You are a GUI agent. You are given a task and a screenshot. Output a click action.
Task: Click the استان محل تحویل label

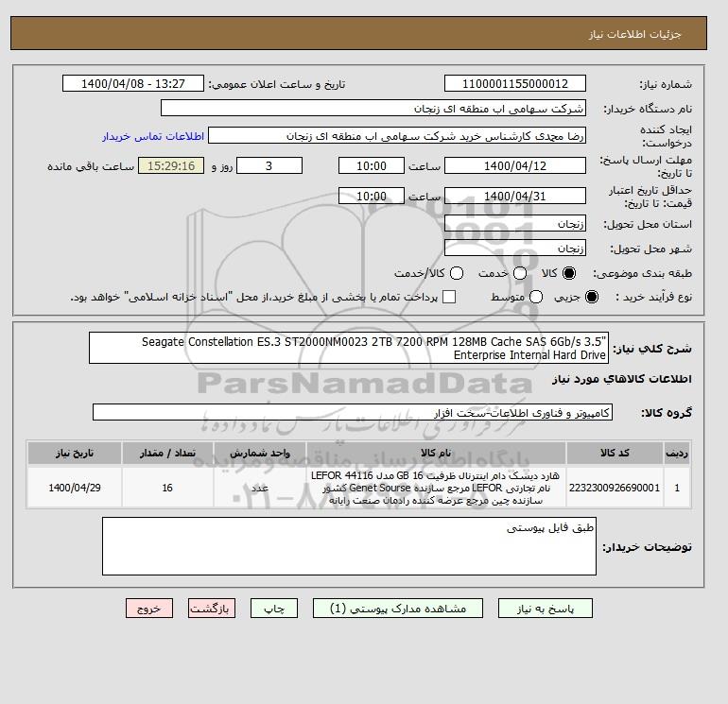pyautogui.click(x=648, y=224)
